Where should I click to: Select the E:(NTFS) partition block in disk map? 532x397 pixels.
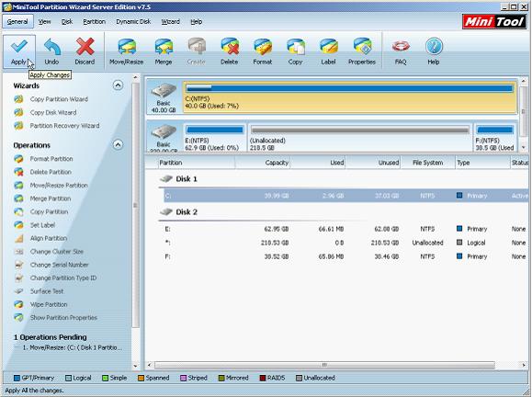tap(214, 138)
